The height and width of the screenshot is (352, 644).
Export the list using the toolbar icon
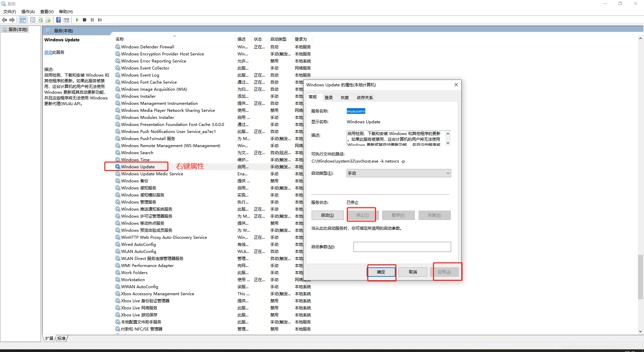point(48,20)
